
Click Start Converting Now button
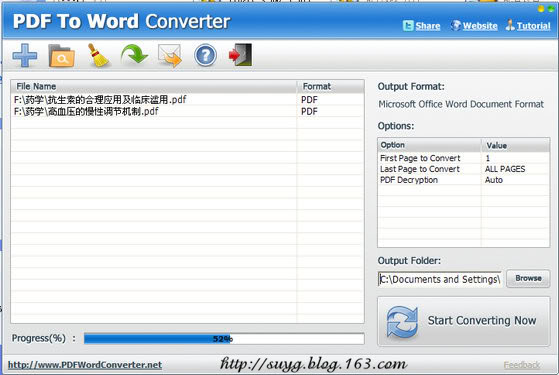(463, 321)
